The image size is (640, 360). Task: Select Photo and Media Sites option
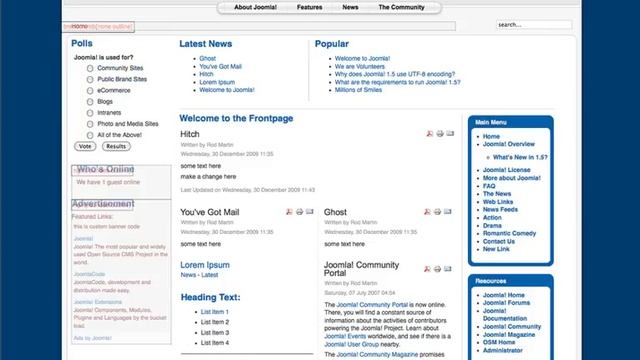(90, 124)
